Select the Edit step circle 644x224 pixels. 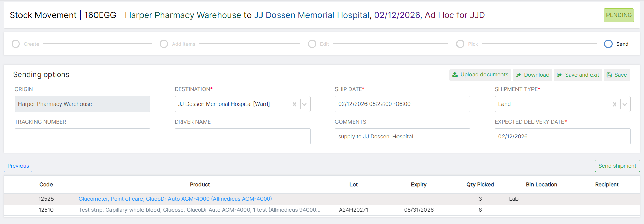pyautogui.click(x=312, y=44)
